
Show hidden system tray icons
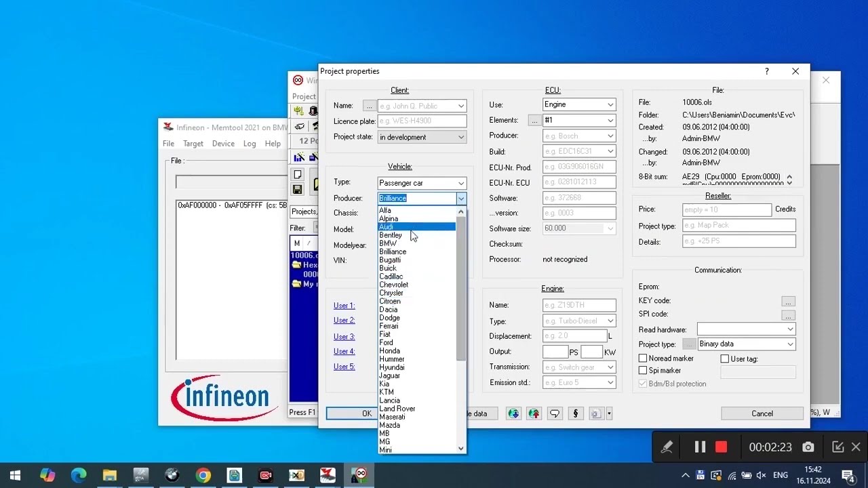point(686,475)
